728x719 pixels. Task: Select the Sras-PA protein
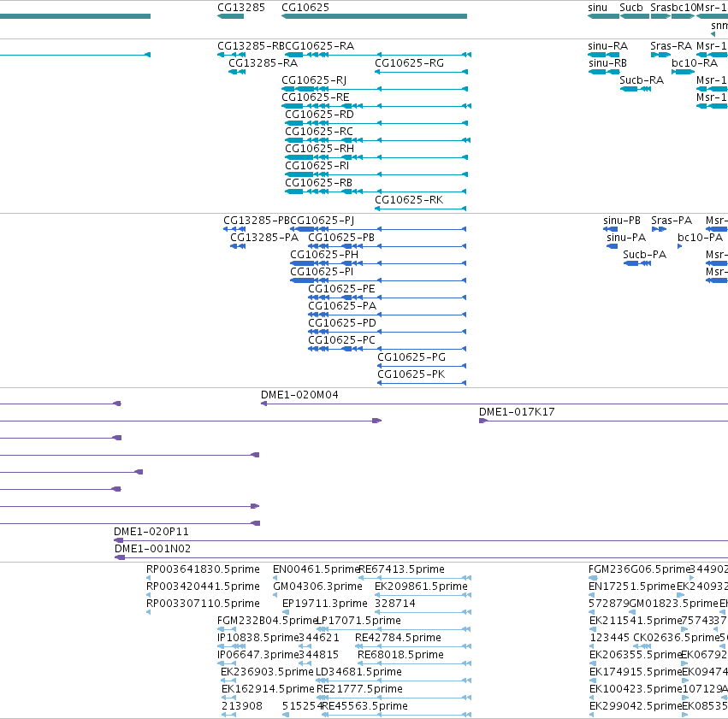pyautogui.click(x=672, y=221)
